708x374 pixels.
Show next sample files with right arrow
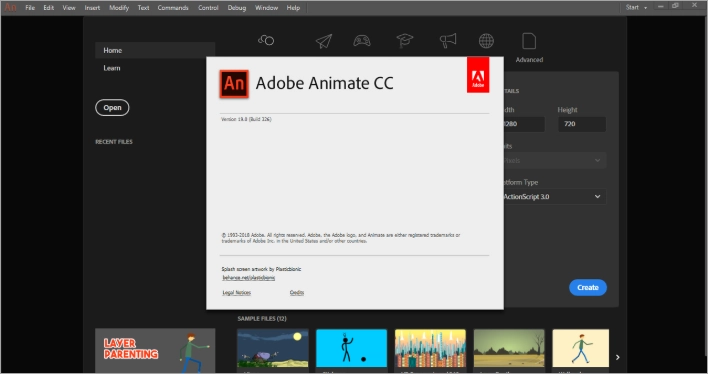click(617, 357)
